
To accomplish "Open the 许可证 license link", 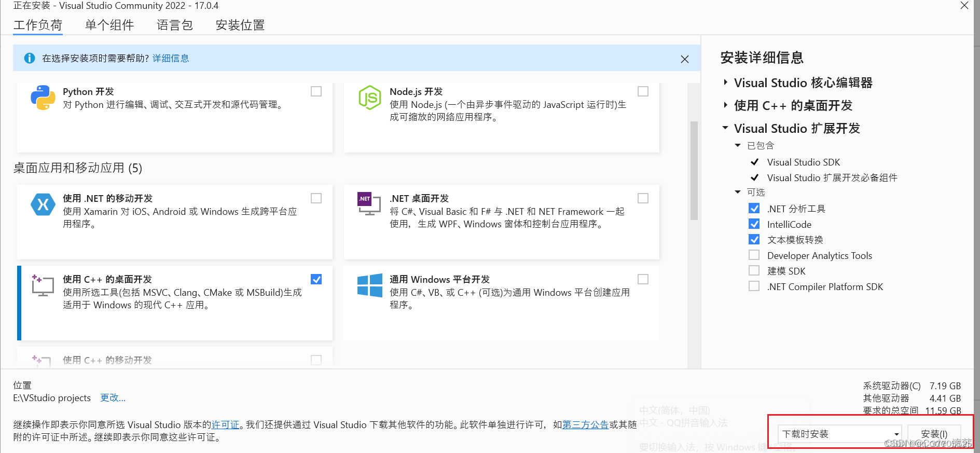I will click(225, 425).
